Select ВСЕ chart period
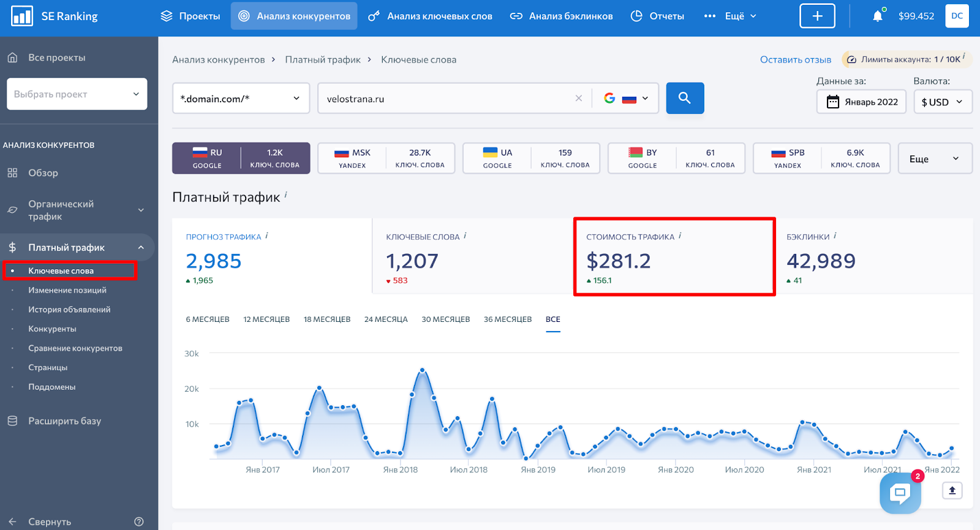Viewport: 980px width, 530px height. pos(553,319)
